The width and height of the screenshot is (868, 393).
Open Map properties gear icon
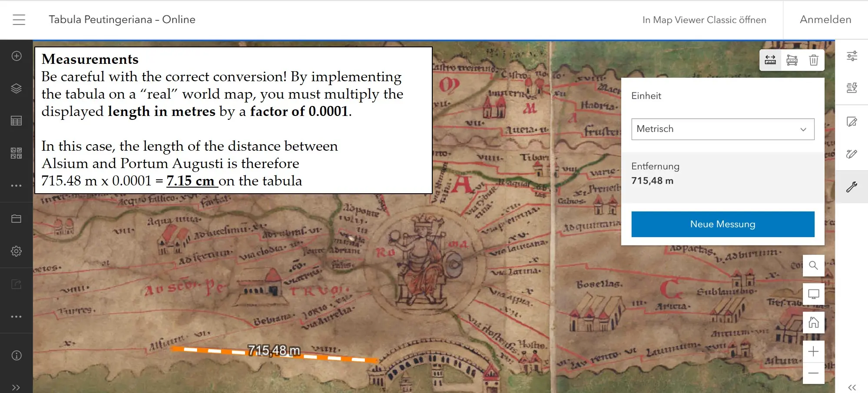pos(17,251)
